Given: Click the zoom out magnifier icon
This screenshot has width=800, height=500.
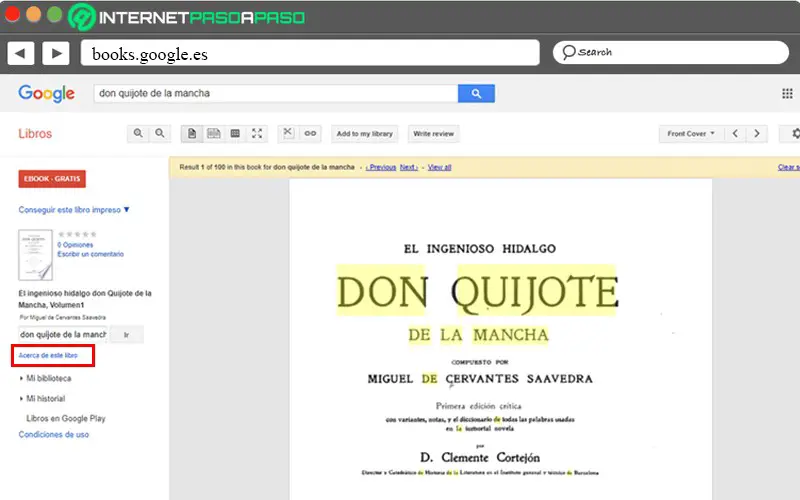Looking at the screenshot, I should (x=160, y=133).
